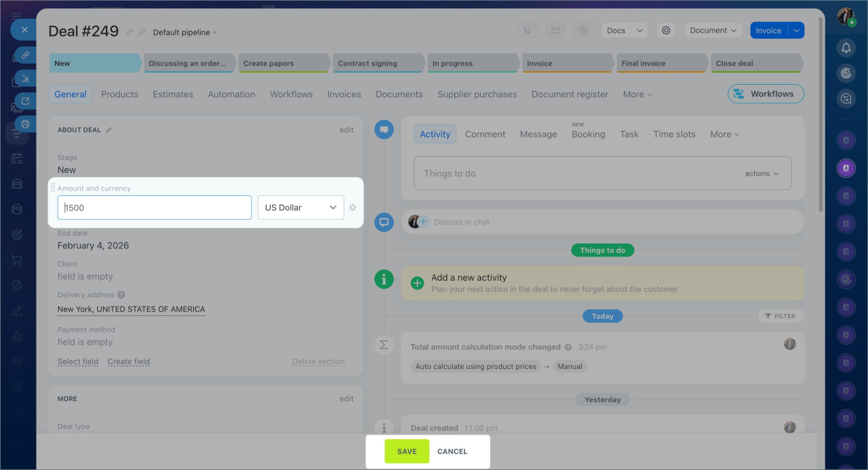The image size is (868, 470).
Task: Click the help icon next to Delivery address
Action: pyautogui.click(x=121, y=295)
